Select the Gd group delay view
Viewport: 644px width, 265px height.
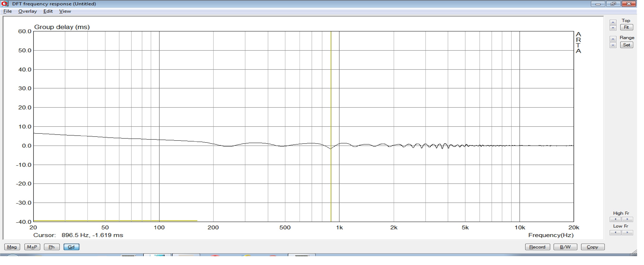tap(71, 247)
